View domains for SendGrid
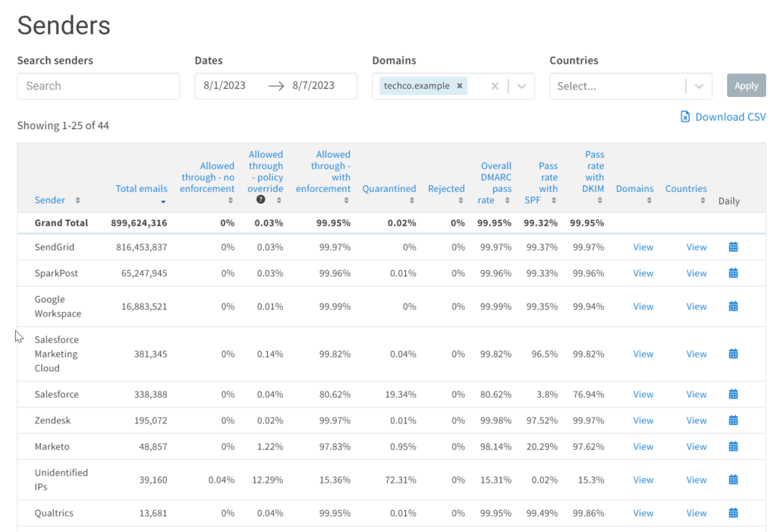 point(643,247)
